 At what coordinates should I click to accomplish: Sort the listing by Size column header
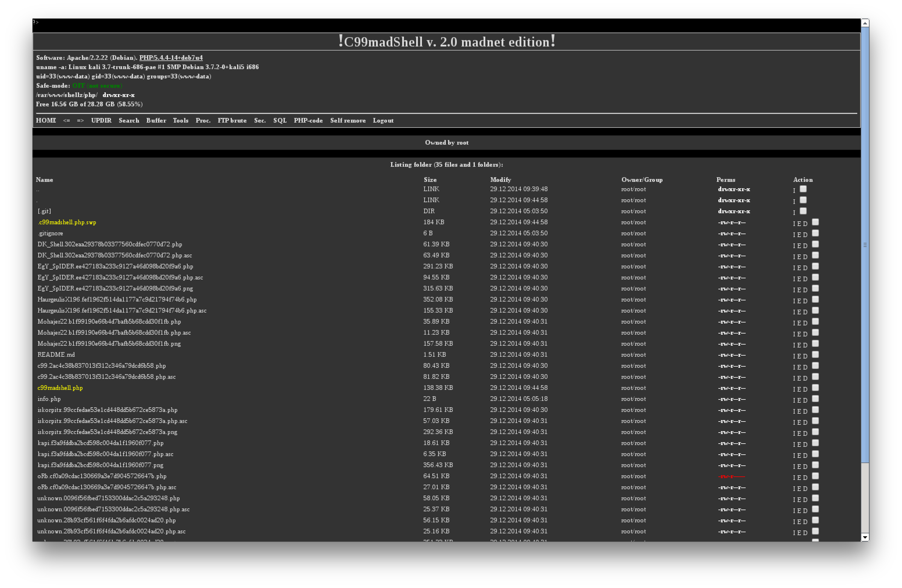click(430, 180)
